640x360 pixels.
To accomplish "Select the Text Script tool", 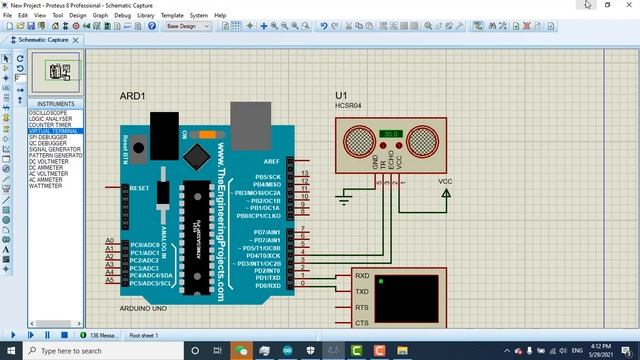I will (6, 98).
